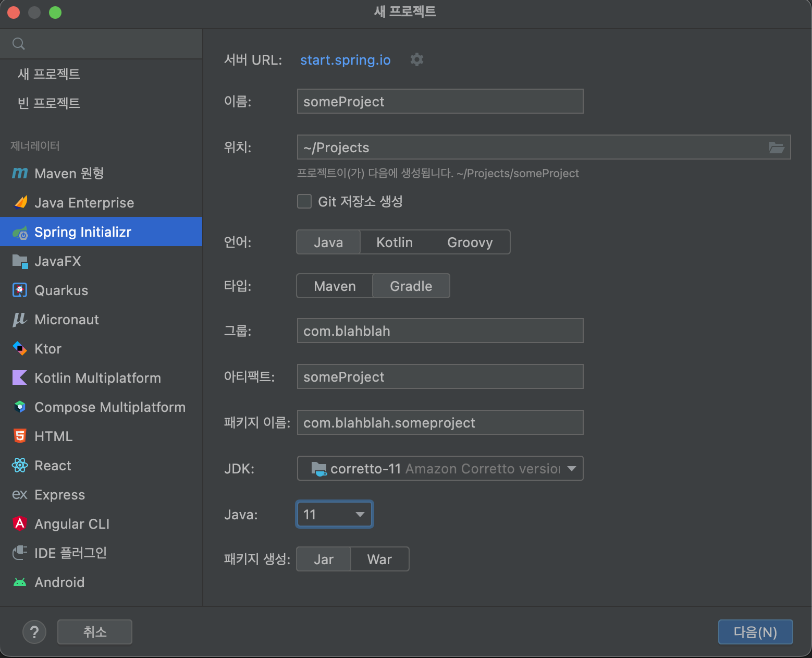This screenshot has width=812, height=658.
Task: Select the JavaFX generator label
Action: pos(57,261)
